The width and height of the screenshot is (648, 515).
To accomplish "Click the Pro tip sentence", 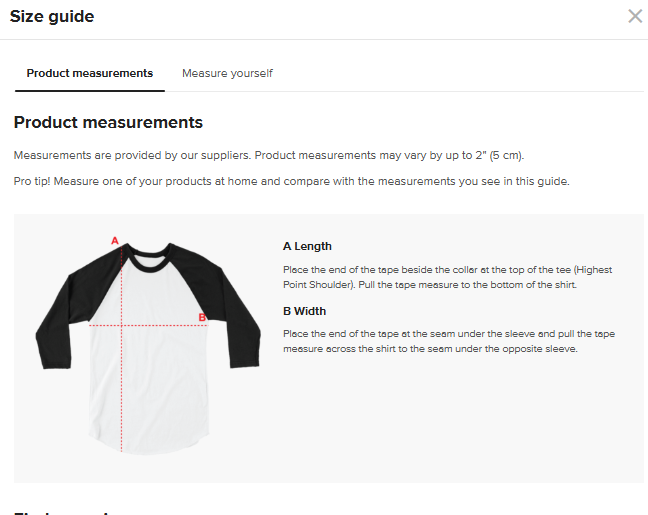I will pos(291,181).
